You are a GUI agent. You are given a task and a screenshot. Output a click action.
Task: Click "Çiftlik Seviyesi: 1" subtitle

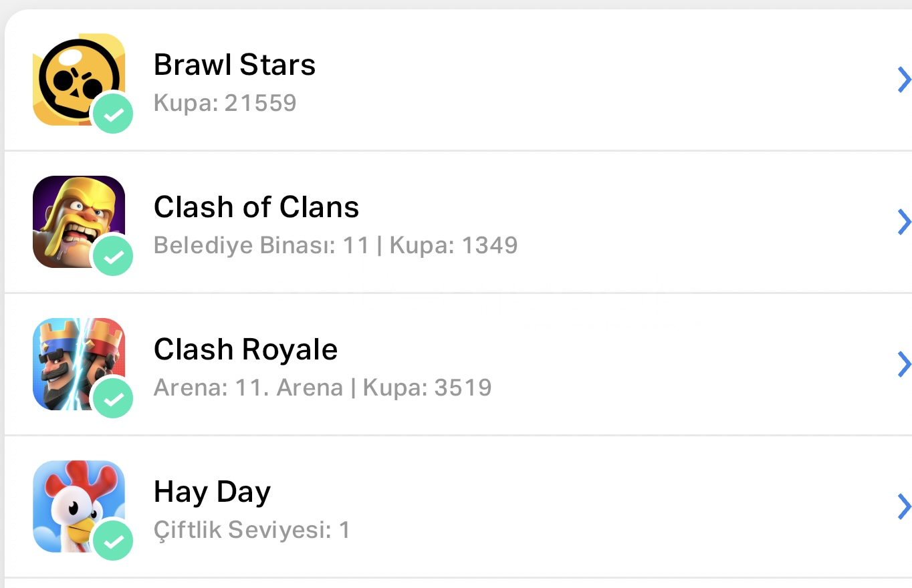click(x=251, y=531)
